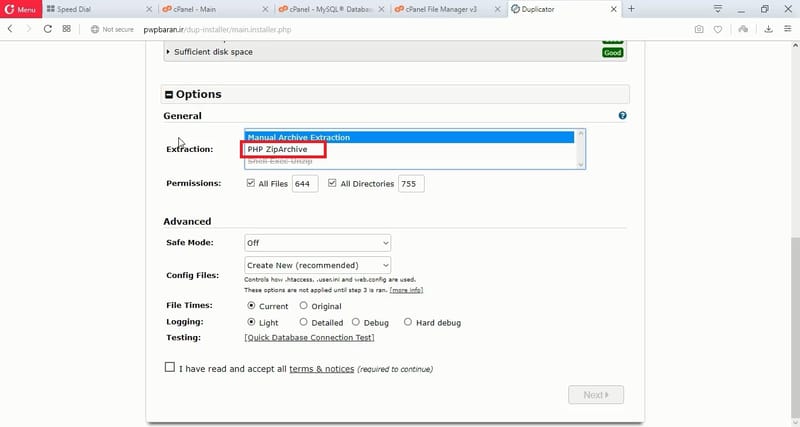
Task: Select Light logging radio
Action: pos(251,322)
